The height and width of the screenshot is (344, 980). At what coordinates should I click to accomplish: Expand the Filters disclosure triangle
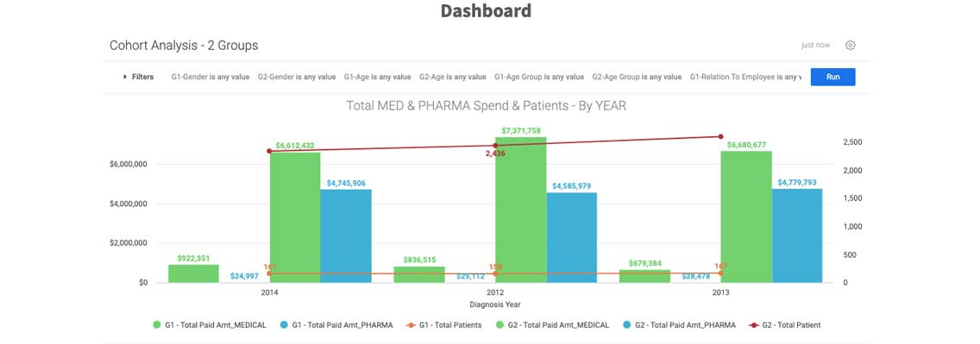[x=125, y=77]
